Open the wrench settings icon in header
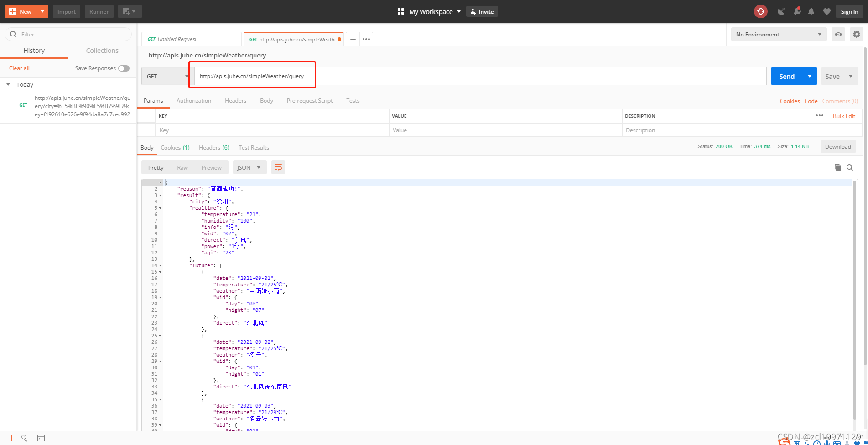Screen dimensions: 868x445 (797, 11)
